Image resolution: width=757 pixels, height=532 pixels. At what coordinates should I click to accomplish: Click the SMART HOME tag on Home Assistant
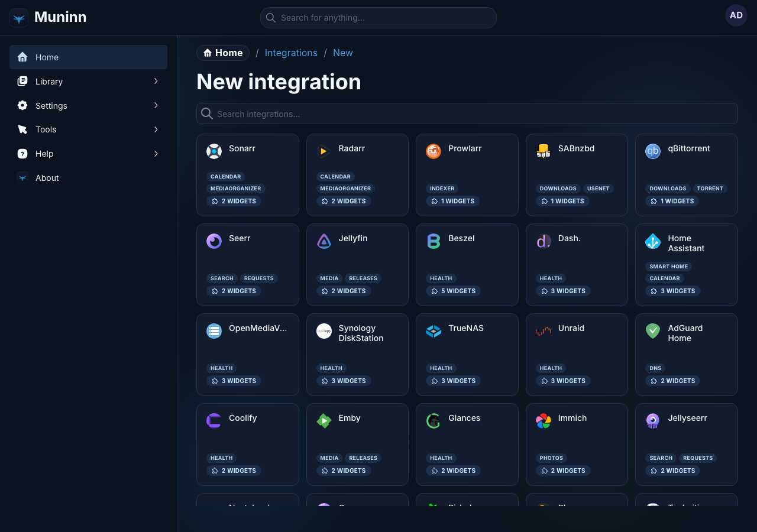point(669,267)
